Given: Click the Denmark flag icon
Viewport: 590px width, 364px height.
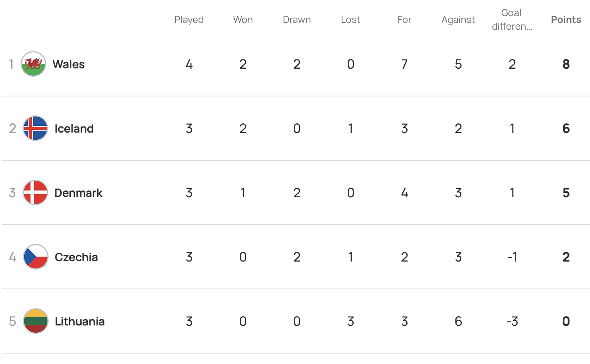Looking at the screenshot, I should tap(35, 193).
